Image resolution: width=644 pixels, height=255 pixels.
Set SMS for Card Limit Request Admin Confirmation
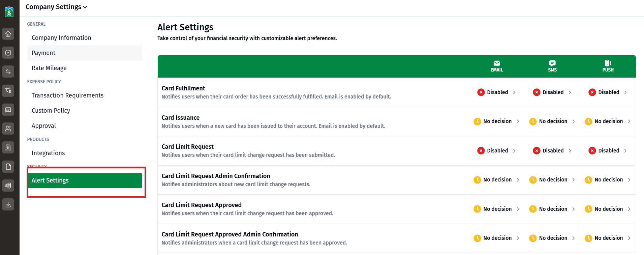click(x=552, y=180)
